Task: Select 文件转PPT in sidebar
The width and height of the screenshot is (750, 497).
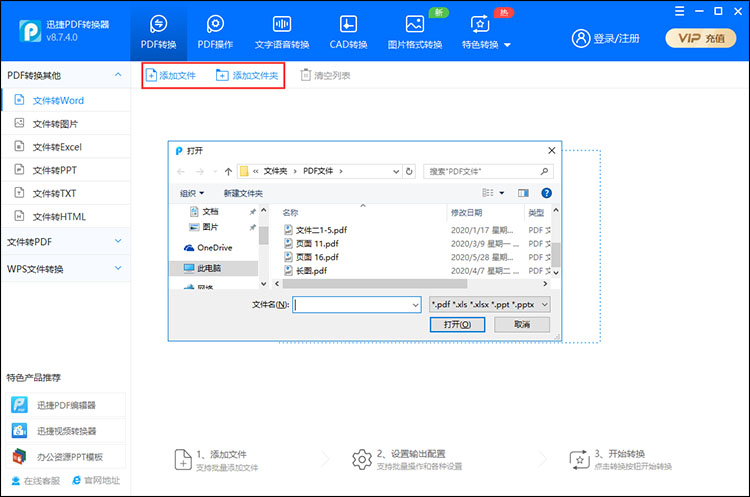Action: 66,170
